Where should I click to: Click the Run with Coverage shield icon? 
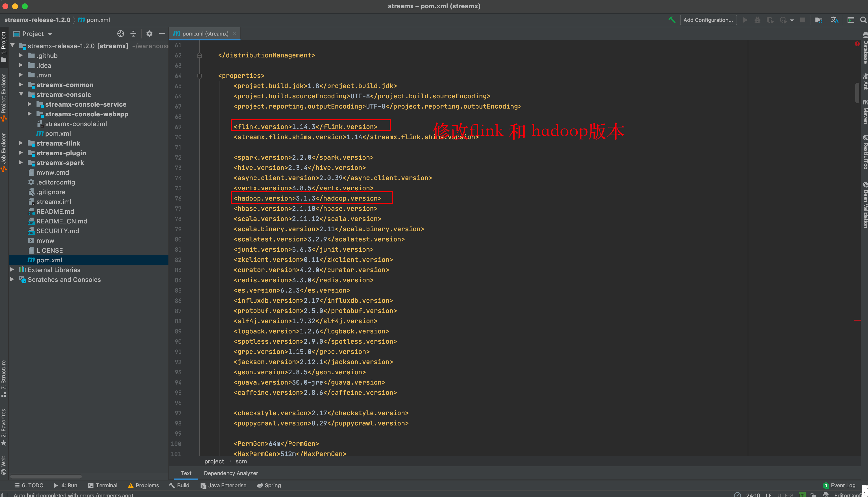pos(770,20)
